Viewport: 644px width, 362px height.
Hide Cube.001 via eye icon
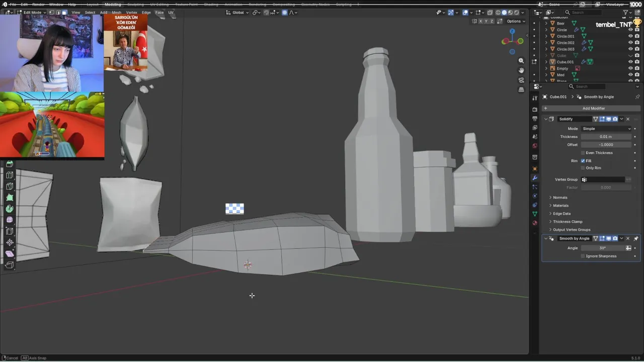coord(630,62)
